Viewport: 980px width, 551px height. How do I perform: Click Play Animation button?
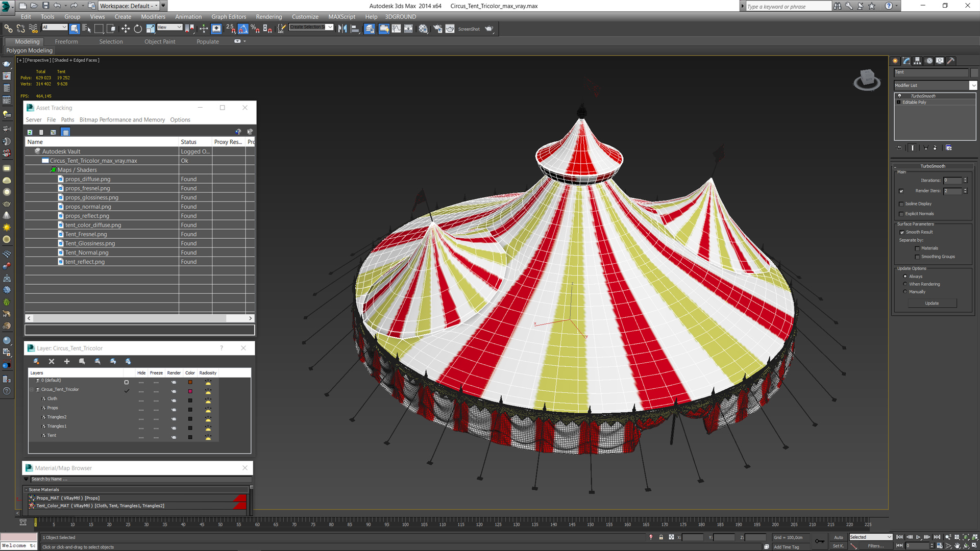click(x=918, y=537)
